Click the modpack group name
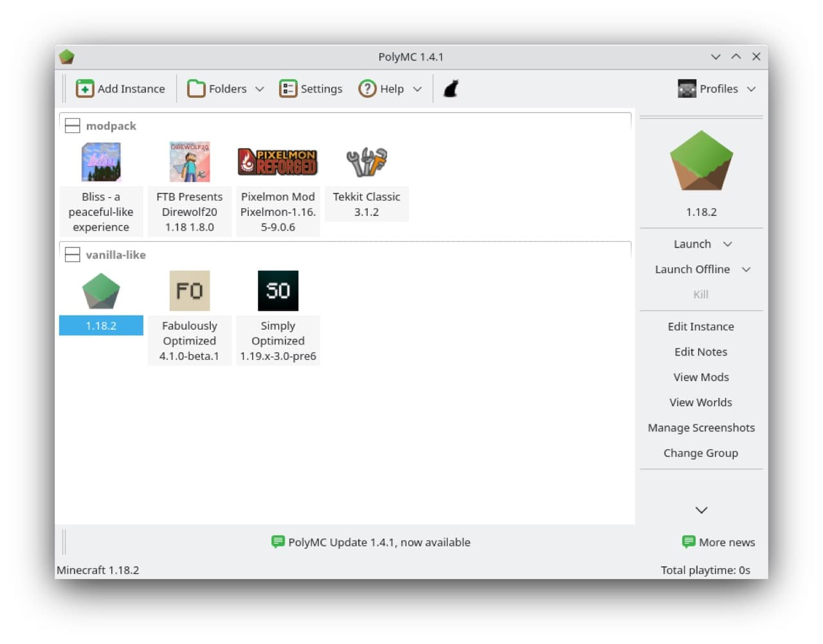Screen dimensions: 823x644 pos(111,126)
